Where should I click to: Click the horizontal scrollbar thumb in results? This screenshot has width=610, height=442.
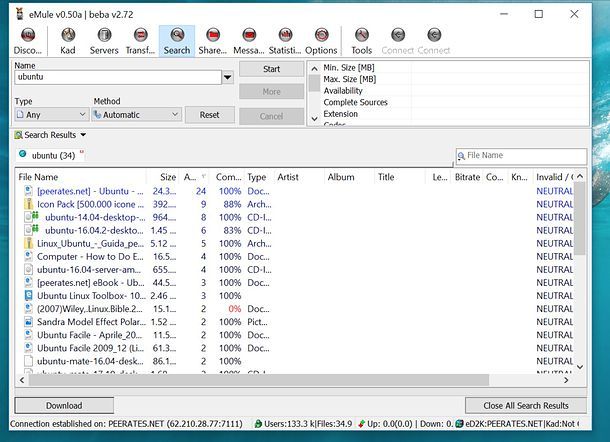tap(259, 380)
